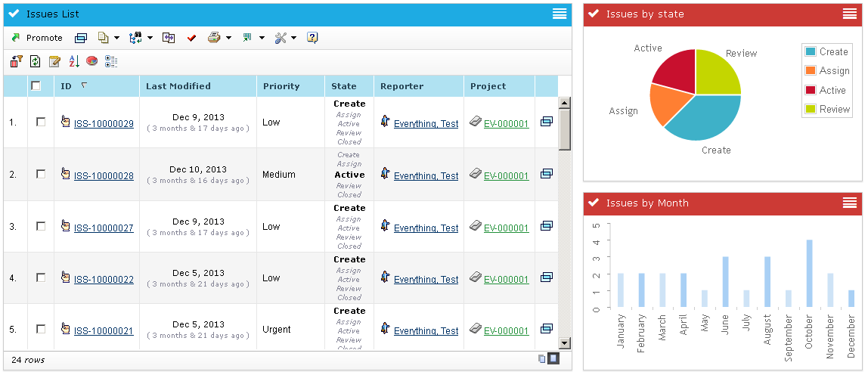This screenshot has width=868, height=375.
Task: Open issue link ISS-10000027
Action: [104, 228]
